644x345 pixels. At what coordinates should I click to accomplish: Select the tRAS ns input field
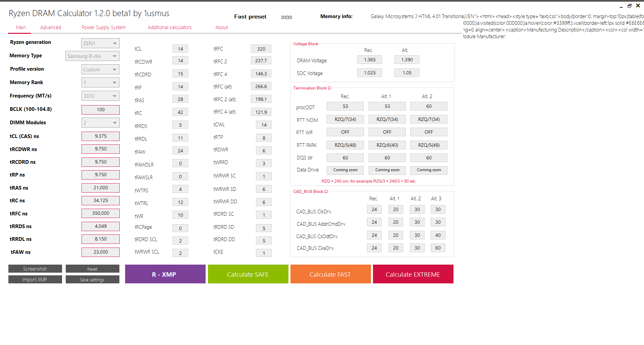[x=101, y=188]
